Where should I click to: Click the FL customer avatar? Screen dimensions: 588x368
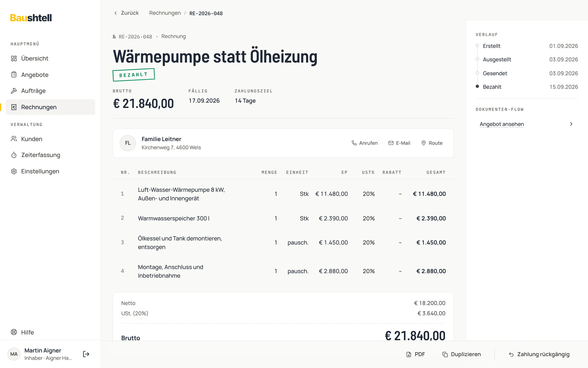click(x=128, y=143)
